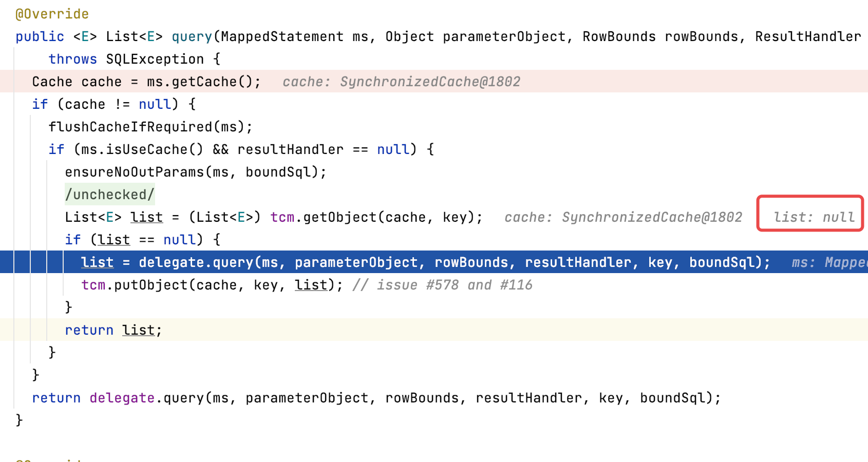Viewport: 868px width, 462px height.
Task: Click the final 'return delegate.query' statement
Action: [376, 398]
